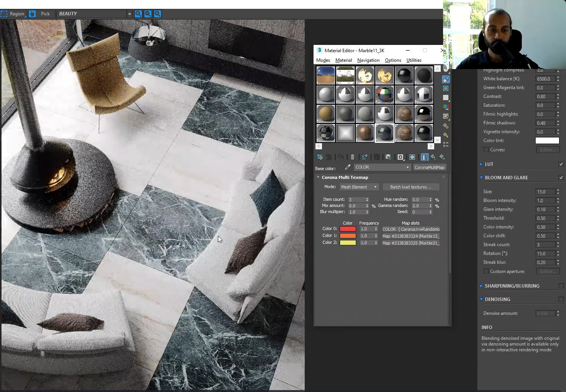The image size is (566, 392).
Task: Click the Make Unique icon
Action: (x=377, y=157)
